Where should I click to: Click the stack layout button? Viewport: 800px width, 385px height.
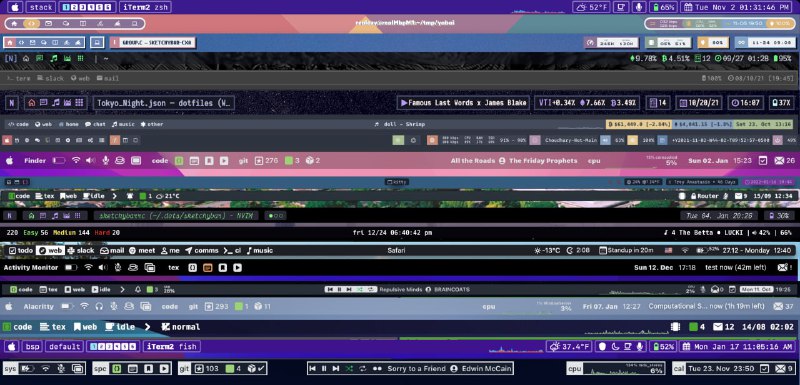[x=40, y=7]
